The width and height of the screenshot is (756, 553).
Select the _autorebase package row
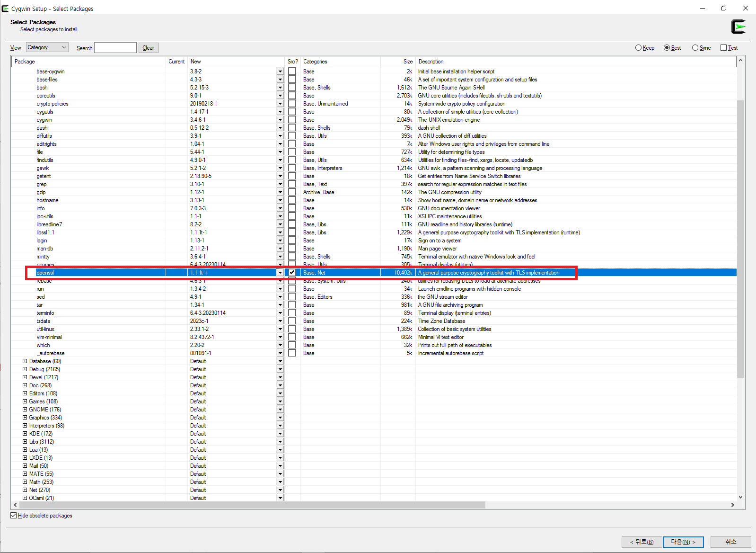point(374,353)
